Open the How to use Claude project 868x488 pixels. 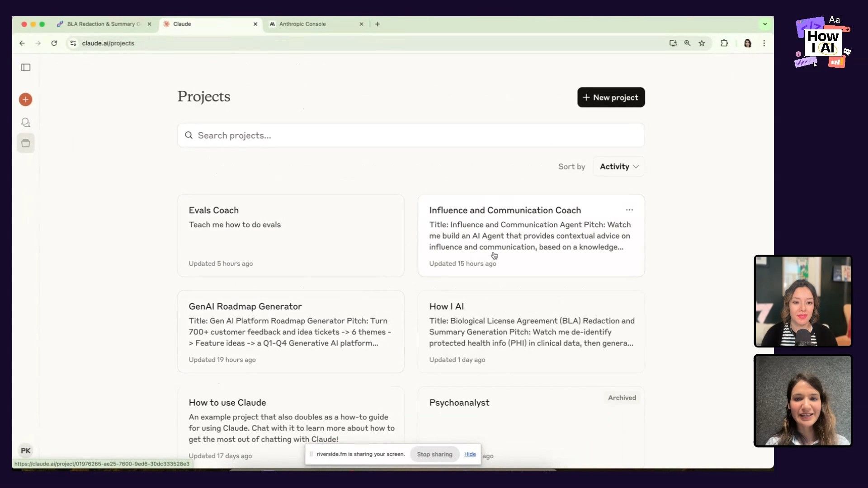click(x=291, y=427)
